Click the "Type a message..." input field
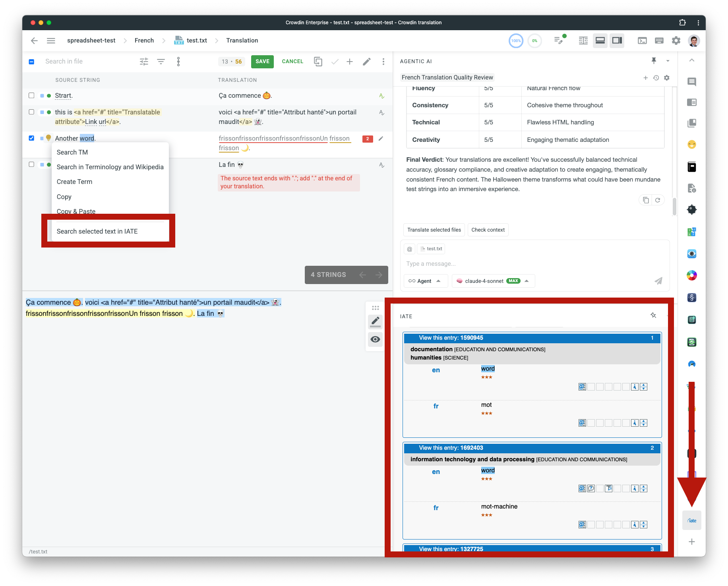Screen dimensions: 728x586 [534, 264]
